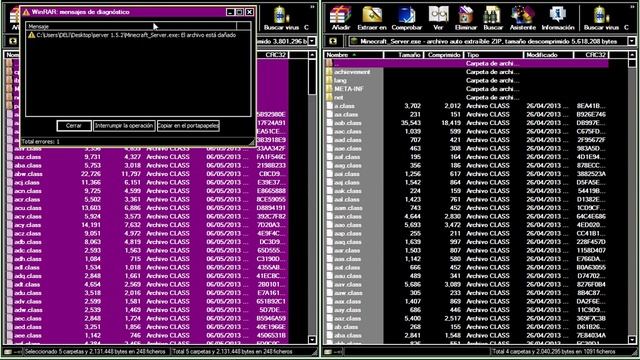Image resolution: width=640 pixels, height=360 pixels.
Task: Open the Ver toolbar icon
Action: pyautogui.click(x=438, y=18)
